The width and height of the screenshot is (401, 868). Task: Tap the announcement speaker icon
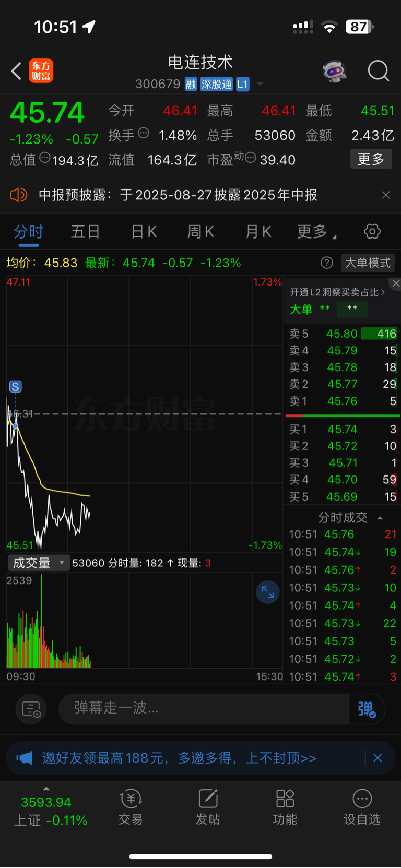point(19,195)
